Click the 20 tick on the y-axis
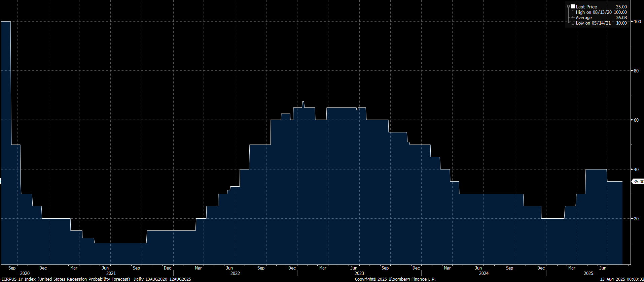The image size is (644, 282). coord(636,219)
